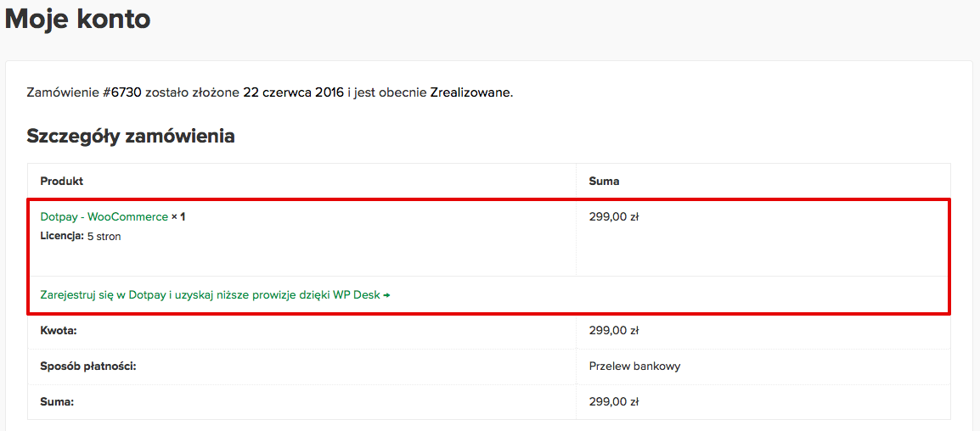Screen dimensions: 980x431
Task: Click the × 1 product quantity
Action: click(178, 217)
